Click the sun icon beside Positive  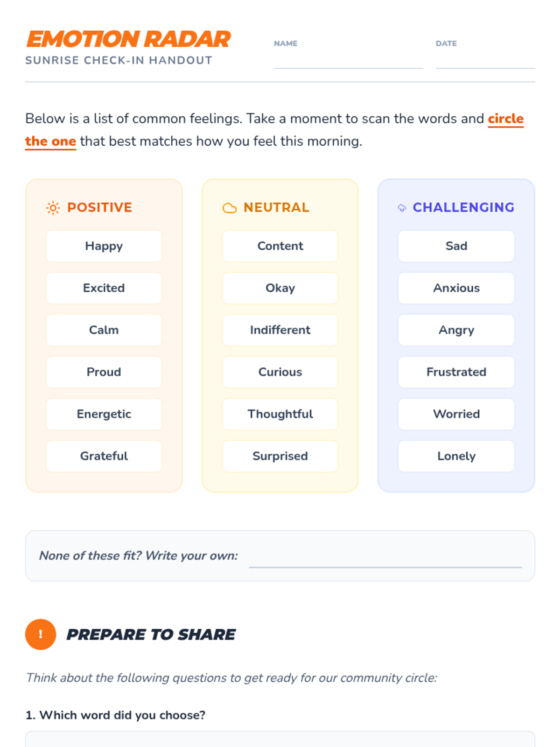(53, 208)
